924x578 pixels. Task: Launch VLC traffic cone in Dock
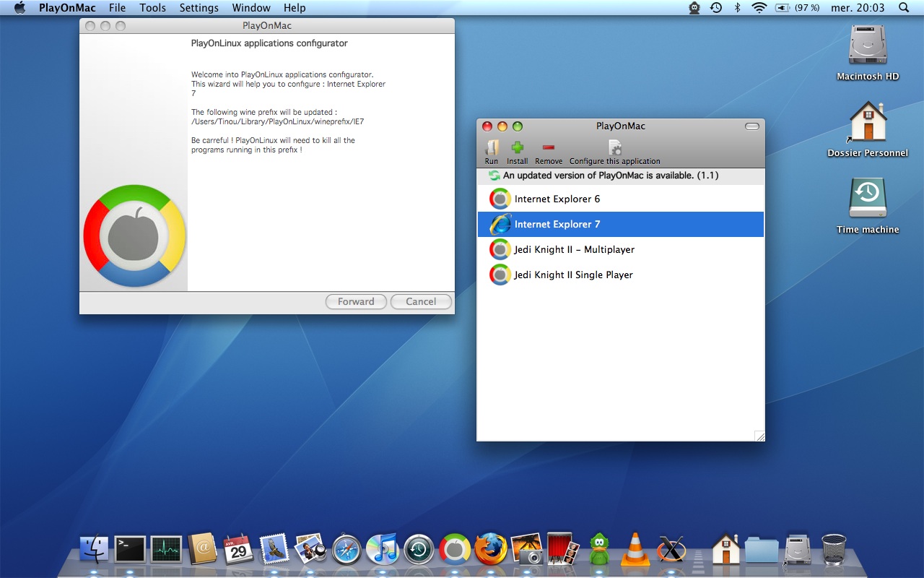point(635,550)
